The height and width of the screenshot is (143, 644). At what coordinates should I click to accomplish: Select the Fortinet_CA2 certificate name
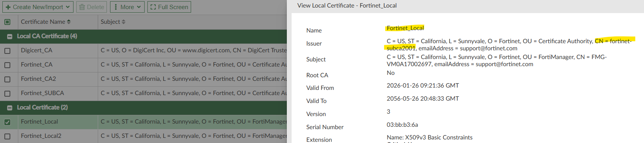tap(39, 79)
